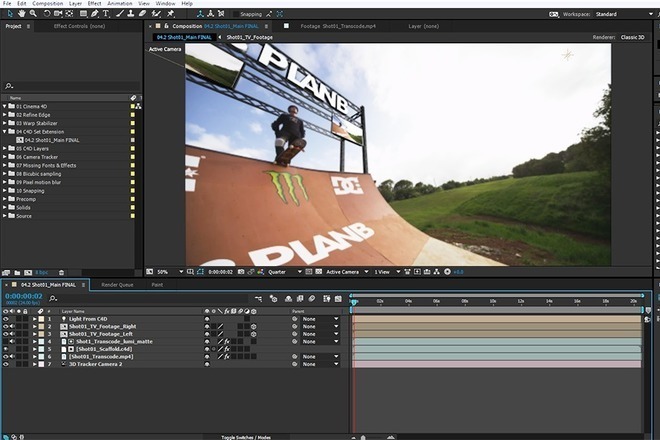The image size is (660, 440).
Task: Hide the Light From C4D layer
Action: (x=5, y=319)
